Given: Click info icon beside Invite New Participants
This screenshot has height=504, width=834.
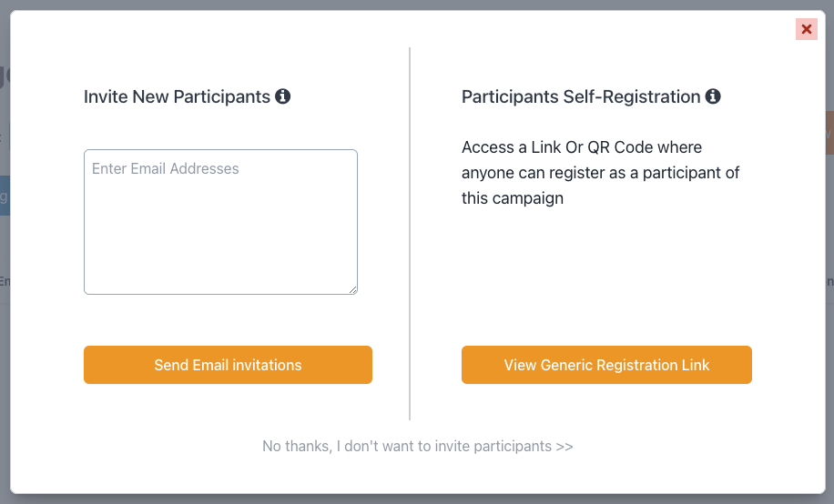Looking at the screenshot, I should (283, 96).
